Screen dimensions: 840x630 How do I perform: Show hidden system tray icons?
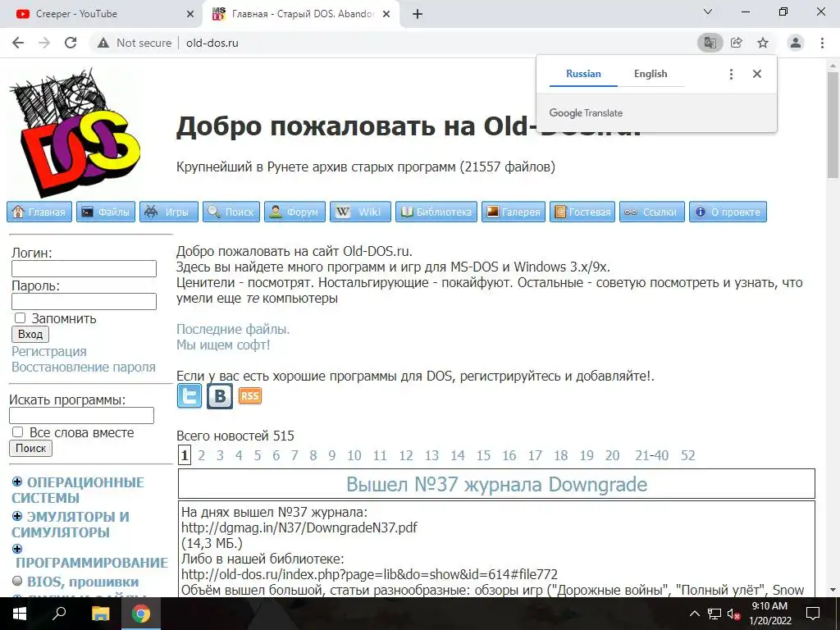pyautogui.click(x=694, y=614)
